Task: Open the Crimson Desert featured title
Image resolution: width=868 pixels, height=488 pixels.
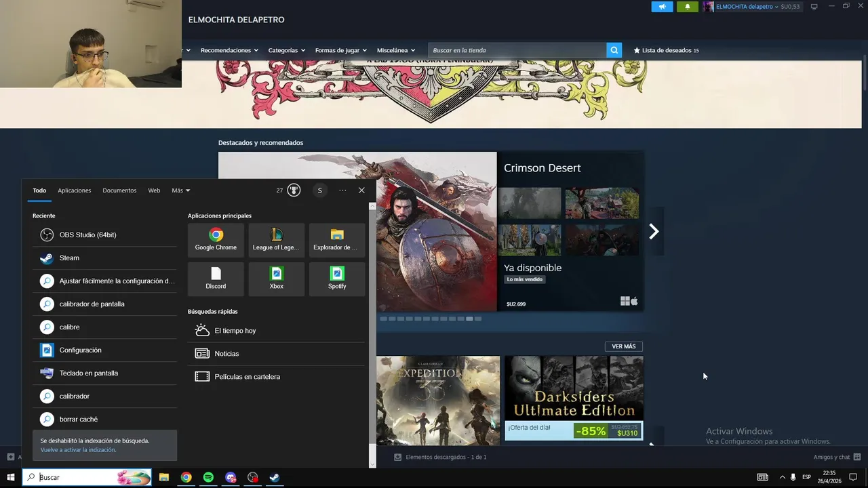Action: click(x=542, y=168)
